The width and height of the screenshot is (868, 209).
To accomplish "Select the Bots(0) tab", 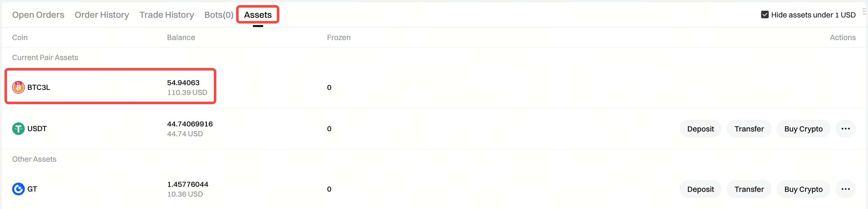I will (219, 15).
